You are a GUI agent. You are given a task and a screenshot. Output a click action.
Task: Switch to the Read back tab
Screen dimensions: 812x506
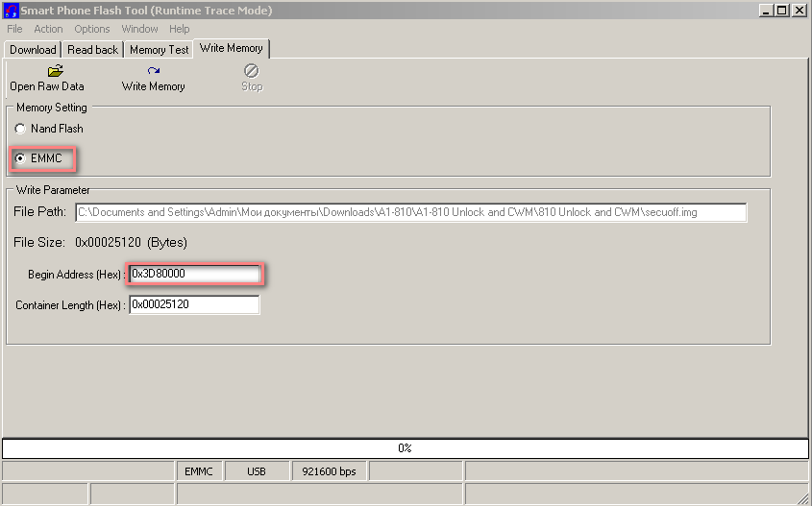click(x=93, y=50)
